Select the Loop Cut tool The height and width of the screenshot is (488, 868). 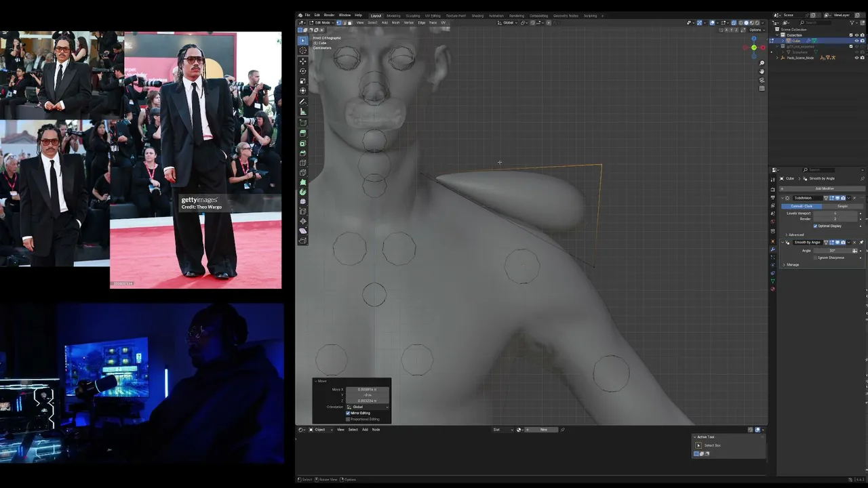point(303,163)
